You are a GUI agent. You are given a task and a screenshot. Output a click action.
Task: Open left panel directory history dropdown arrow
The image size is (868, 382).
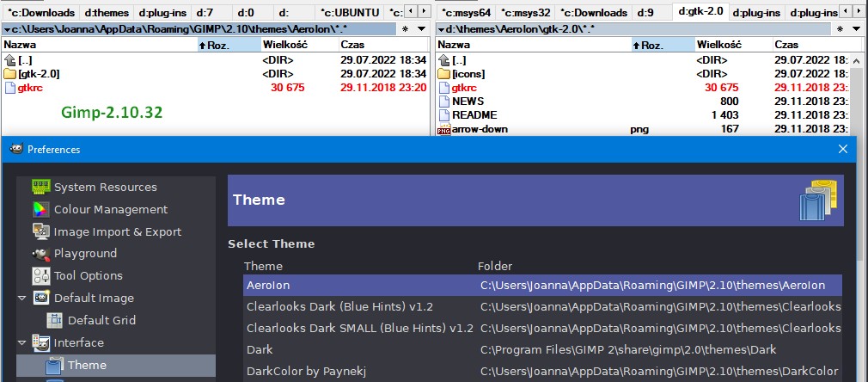pos(422,29)
